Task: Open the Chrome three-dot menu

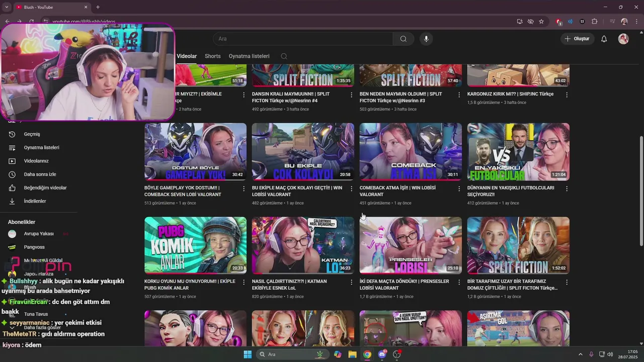Action: click(x=636, y=22)
